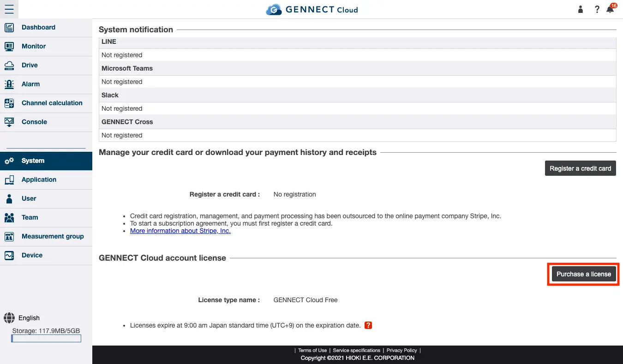
Task: Click the GENNECT Cross row header
Action: pos(358,122)
